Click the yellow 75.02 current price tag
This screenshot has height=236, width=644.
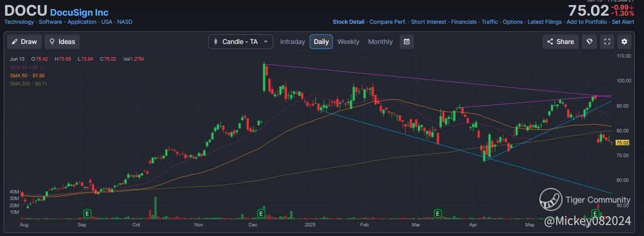[x=623, y=143]
